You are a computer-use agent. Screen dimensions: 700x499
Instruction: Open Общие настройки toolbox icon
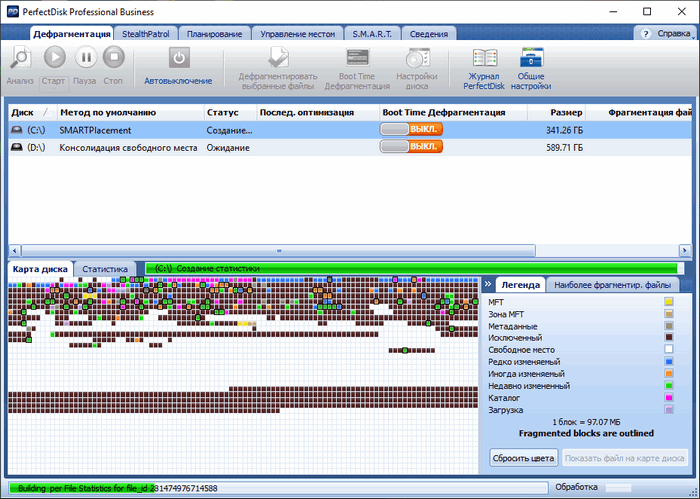coord(531,58)
